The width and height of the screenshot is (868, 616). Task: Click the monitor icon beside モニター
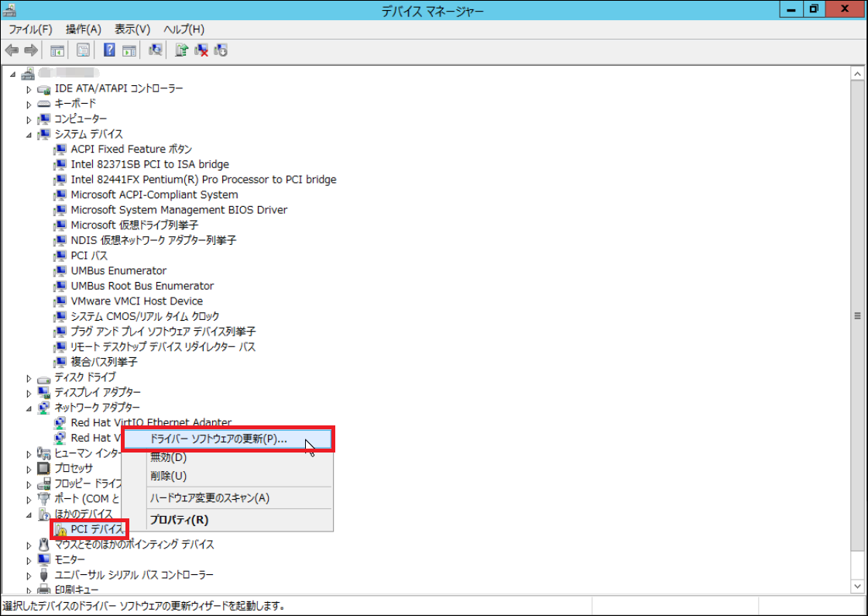[44, 559]
